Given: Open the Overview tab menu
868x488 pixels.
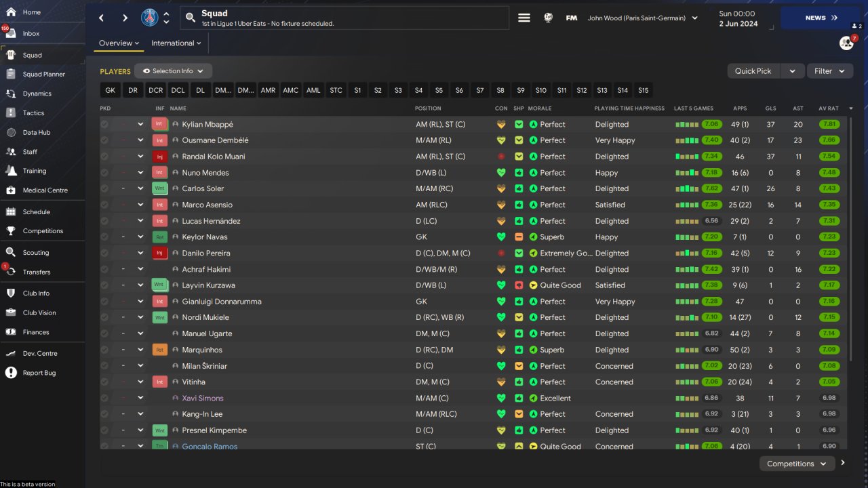Looking at the screenshot, I should point(119,43).
